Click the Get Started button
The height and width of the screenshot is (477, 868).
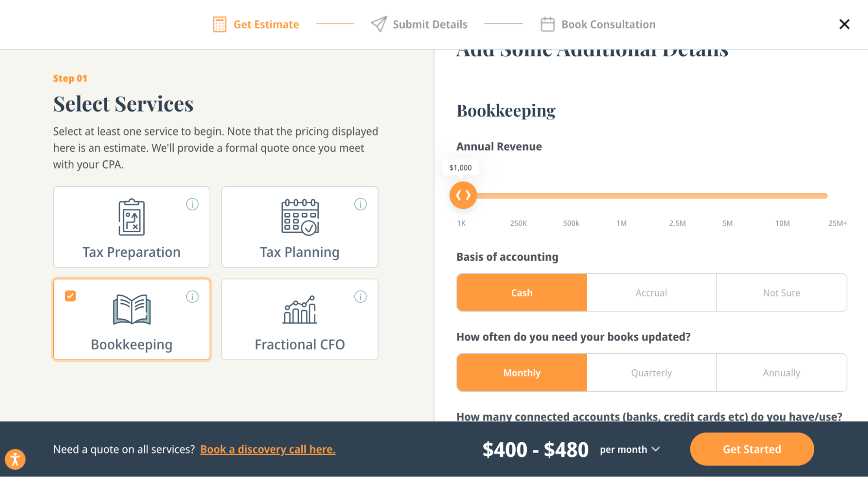[x=752, y=449]
